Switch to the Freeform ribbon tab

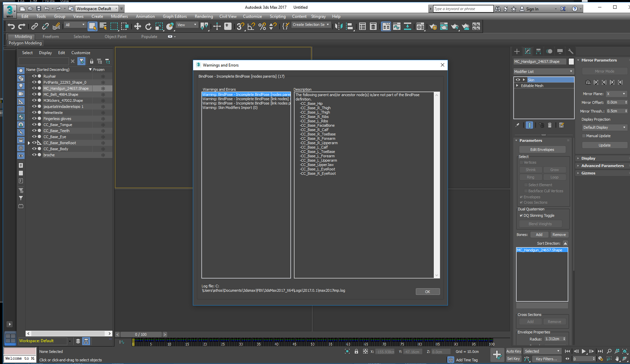tap(50, 37)
